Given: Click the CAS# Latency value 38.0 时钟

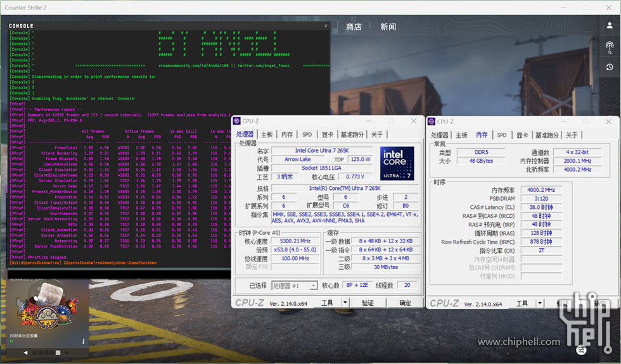Looking at the screenshot, I should coord(541,208).
